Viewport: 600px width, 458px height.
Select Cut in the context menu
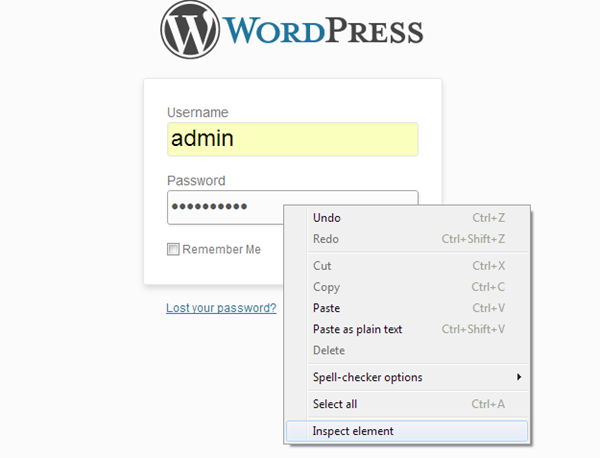407,266
